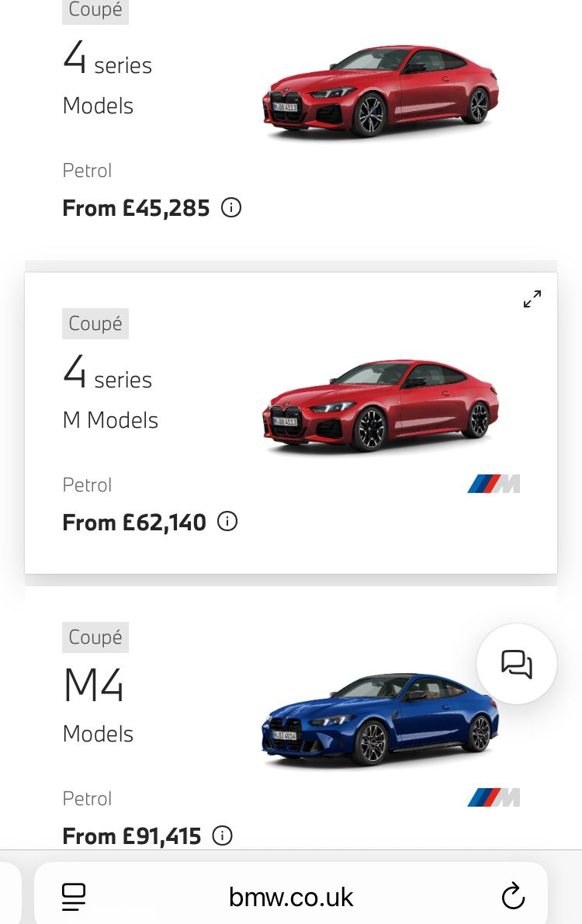Open the red 4 series M Models car image
This screenshot has width=582, height=924.
tap(380, 405)
